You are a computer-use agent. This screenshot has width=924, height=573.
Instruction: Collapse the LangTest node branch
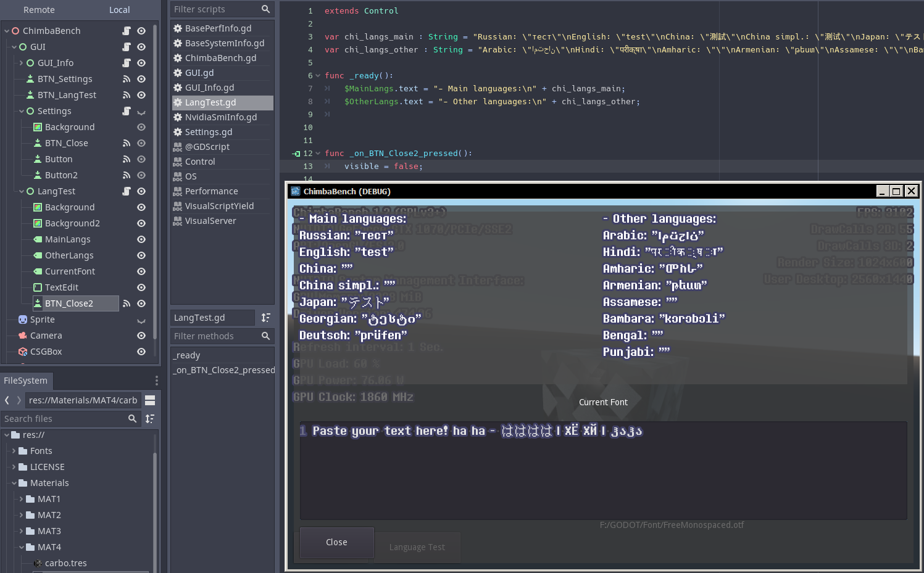22,191
